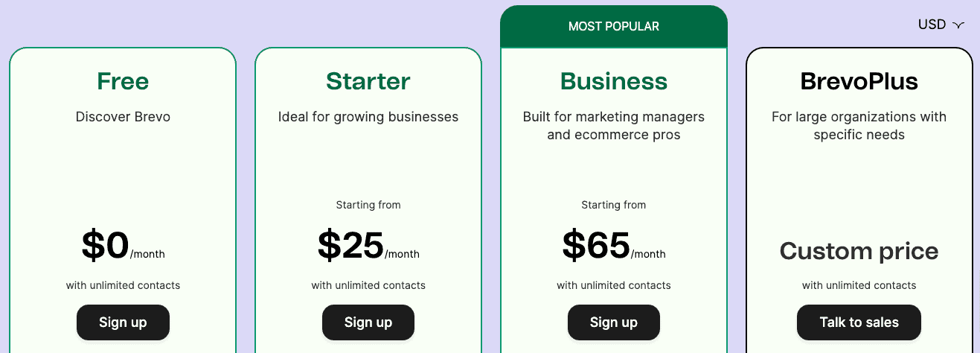Click 'For large organizations' description
This screenshot has width=980, height=353.
tap(859, 126)
